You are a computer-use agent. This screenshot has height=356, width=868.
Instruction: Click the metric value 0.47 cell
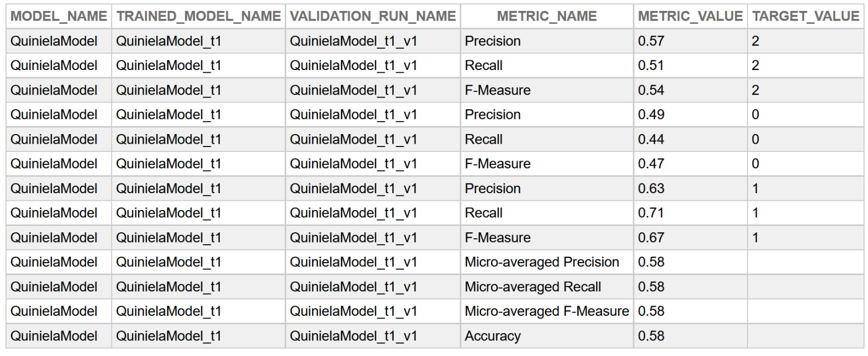pos(651,164)
